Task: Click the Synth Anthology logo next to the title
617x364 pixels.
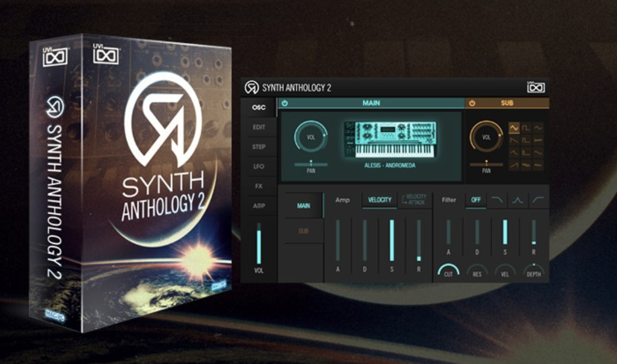Action: pyautogui.click(x=253, y=87)
